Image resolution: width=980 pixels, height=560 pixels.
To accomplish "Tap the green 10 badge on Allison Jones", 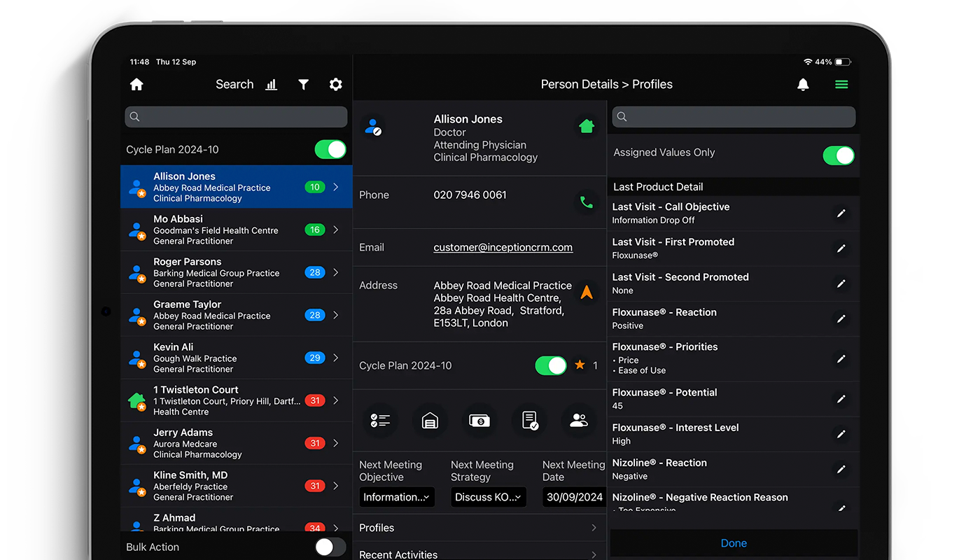I will [315, 187].
